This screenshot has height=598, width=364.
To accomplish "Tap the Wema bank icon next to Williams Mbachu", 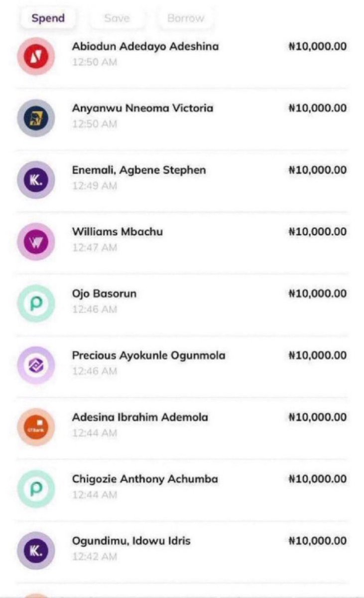I will pyautogui.click(x=36, y=242).
